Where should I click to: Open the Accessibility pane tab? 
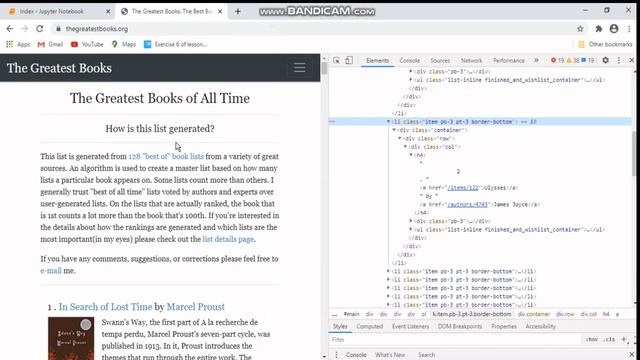[x=540, y=327]
